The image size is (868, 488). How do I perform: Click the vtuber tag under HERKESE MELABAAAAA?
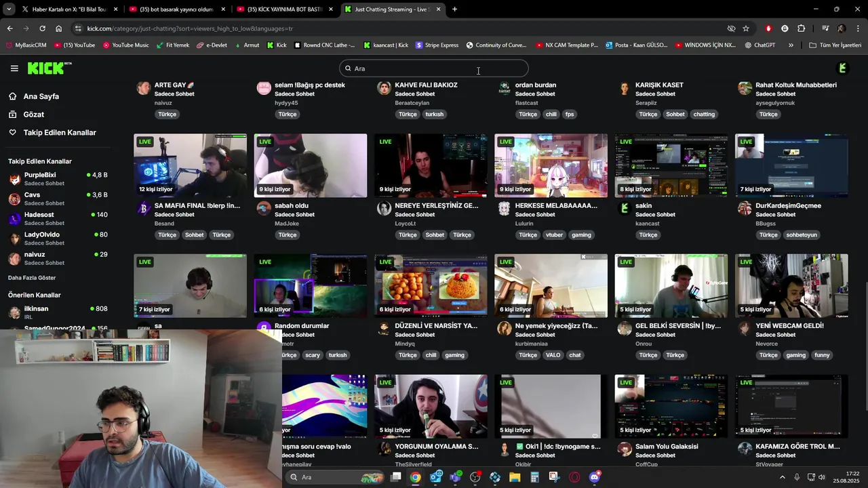point(554,235)
